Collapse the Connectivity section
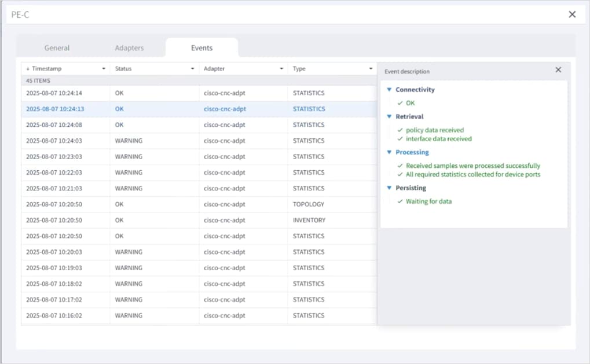Image resolution: width=590 pixels, height=364 pixels. tap(389, 90)
